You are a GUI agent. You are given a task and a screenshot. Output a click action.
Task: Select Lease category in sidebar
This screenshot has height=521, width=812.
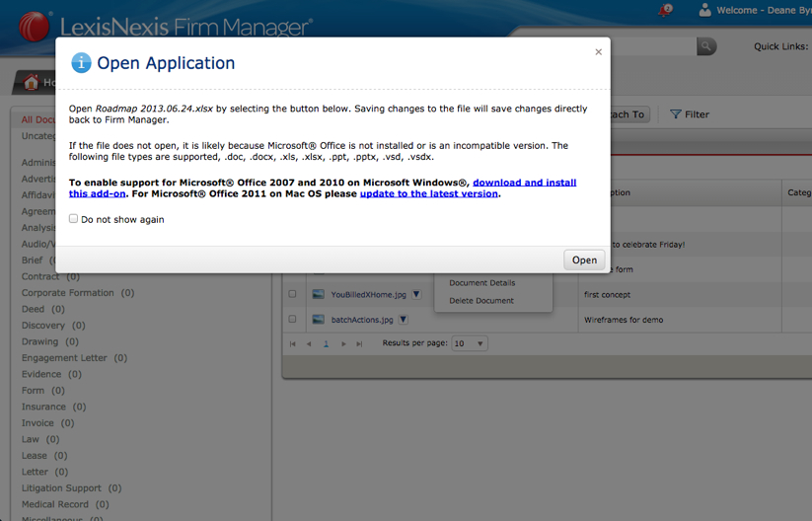[x=44, y=455]
